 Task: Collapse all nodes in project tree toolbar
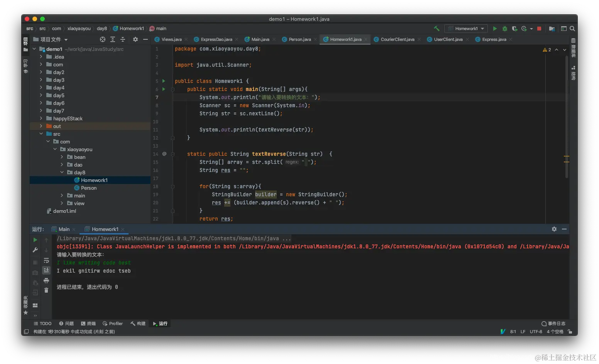(x=123, y=39)
